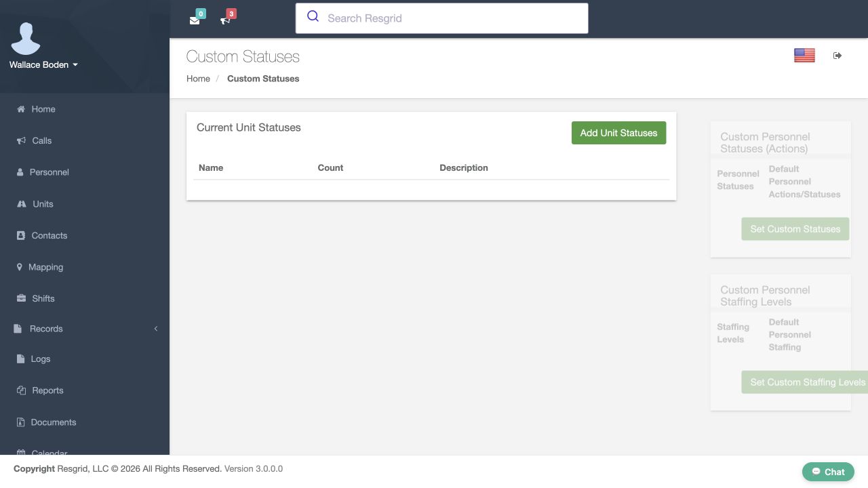Click the Home sidebar icon

point(21,109)
